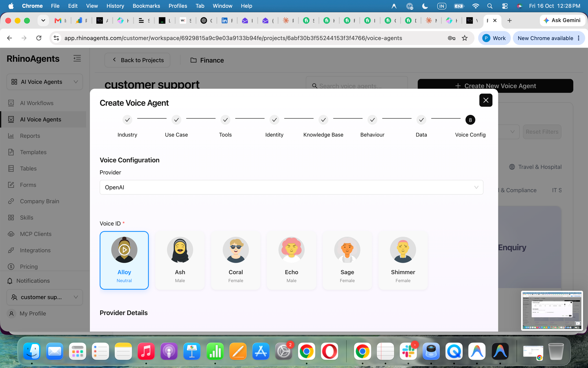Open the Bookmarks menu in menu bar
The image size is (588, 368).
[x=146, y=6]
